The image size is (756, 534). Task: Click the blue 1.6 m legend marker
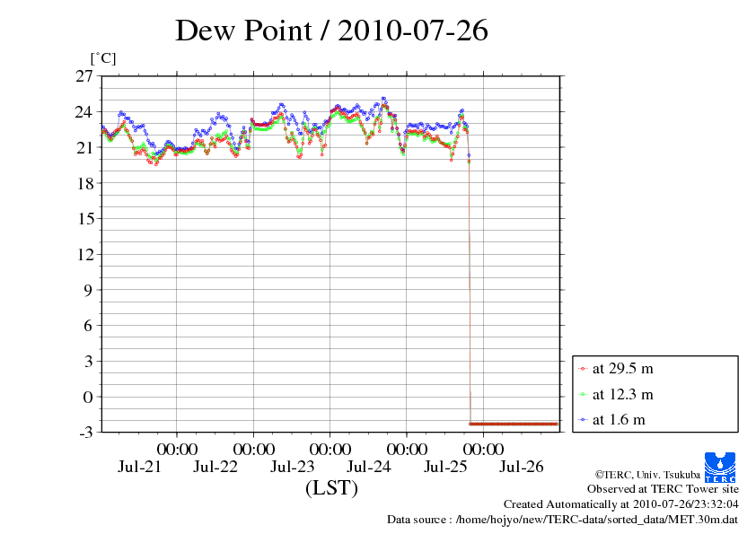pos(583,420)
